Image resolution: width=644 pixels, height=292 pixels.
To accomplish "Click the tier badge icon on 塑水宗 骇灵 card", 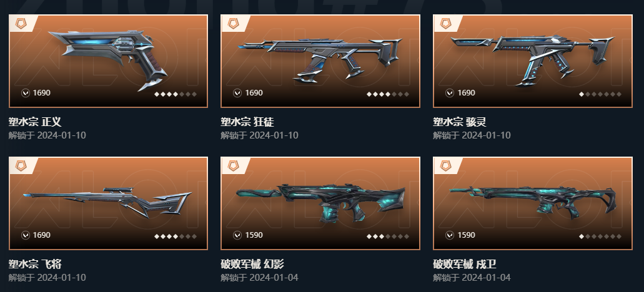I will click(445, 23).
